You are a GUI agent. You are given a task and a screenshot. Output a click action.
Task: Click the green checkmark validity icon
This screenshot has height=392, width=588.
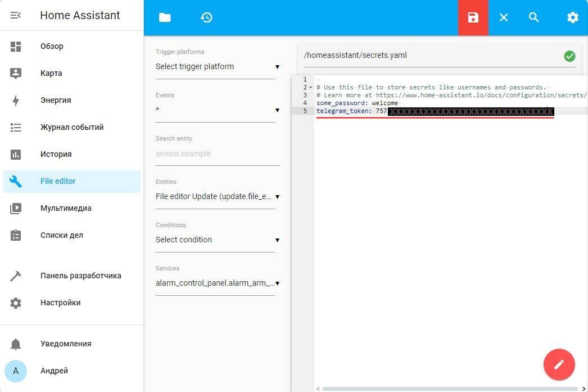[x=569, y=56]
